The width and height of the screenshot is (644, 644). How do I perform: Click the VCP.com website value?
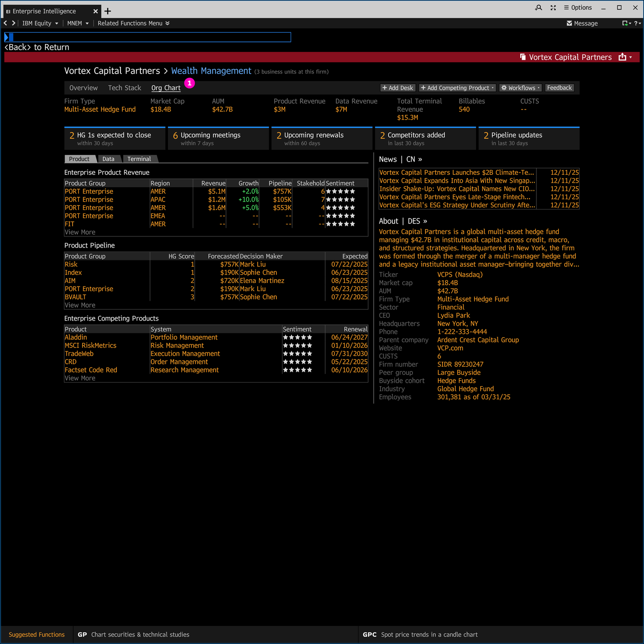coord(450,348)
